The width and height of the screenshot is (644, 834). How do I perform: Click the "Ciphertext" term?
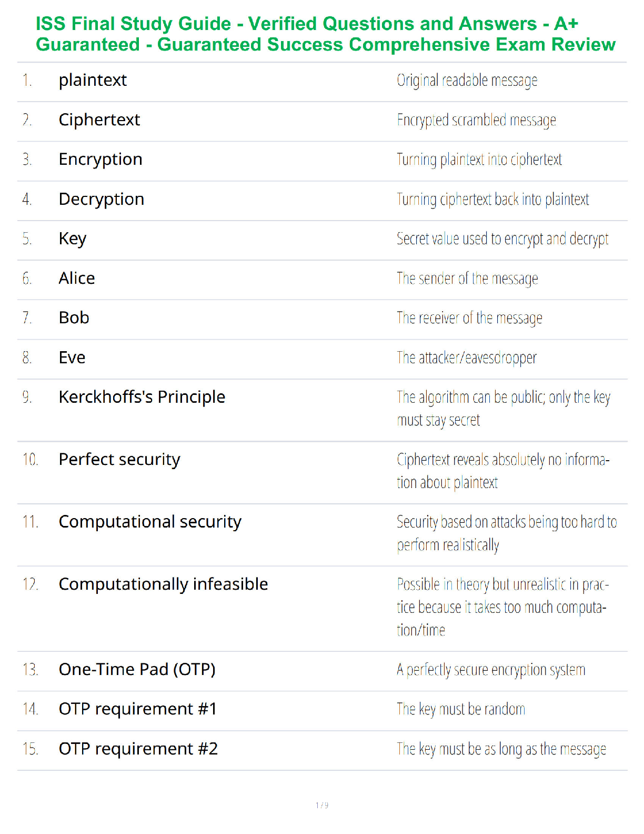[99, 120]
